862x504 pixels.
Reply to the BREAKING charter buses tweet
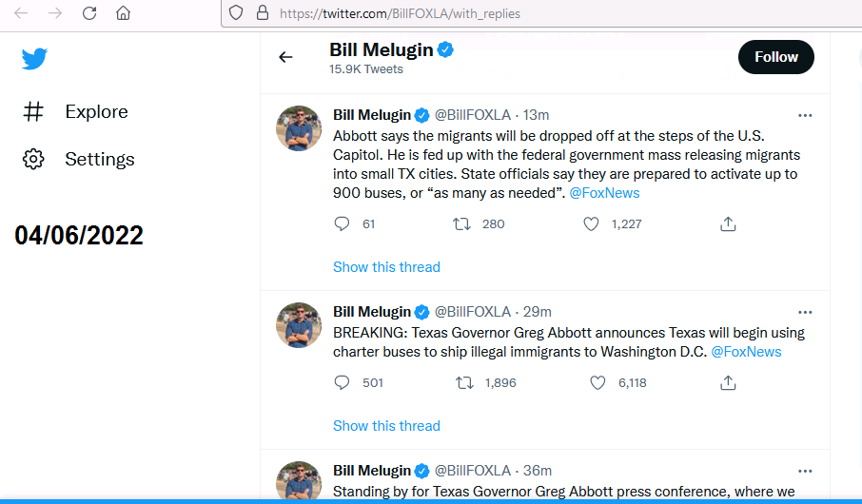click(343, 383)
